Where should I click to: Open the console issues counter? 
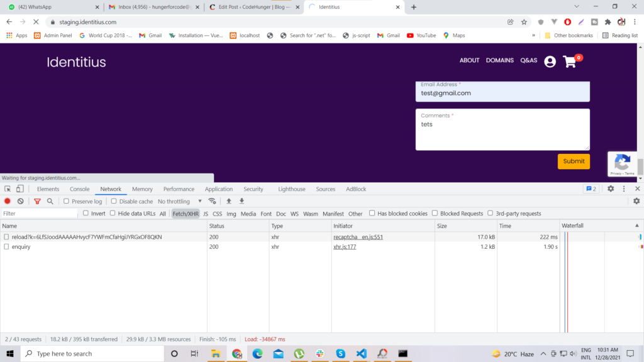591,189
